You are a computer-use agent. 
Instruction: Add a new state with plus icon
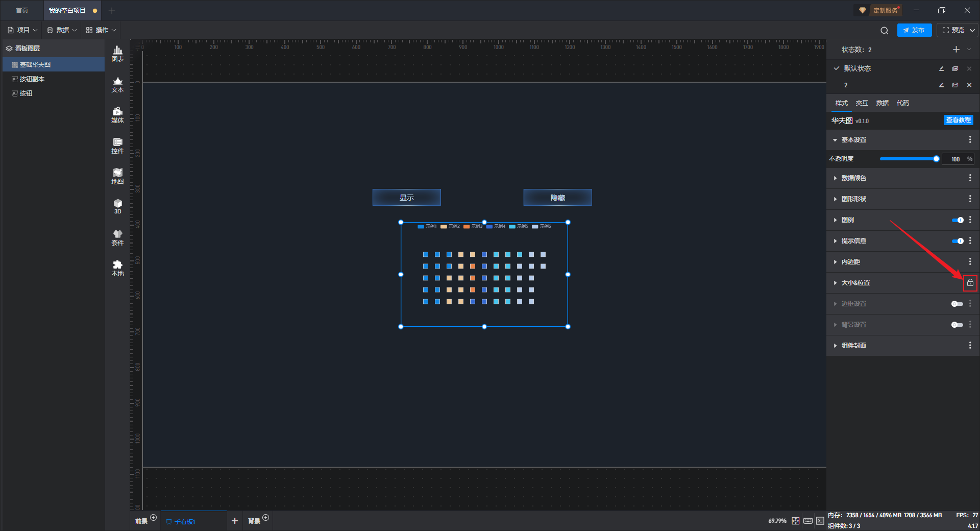[956, 50]
